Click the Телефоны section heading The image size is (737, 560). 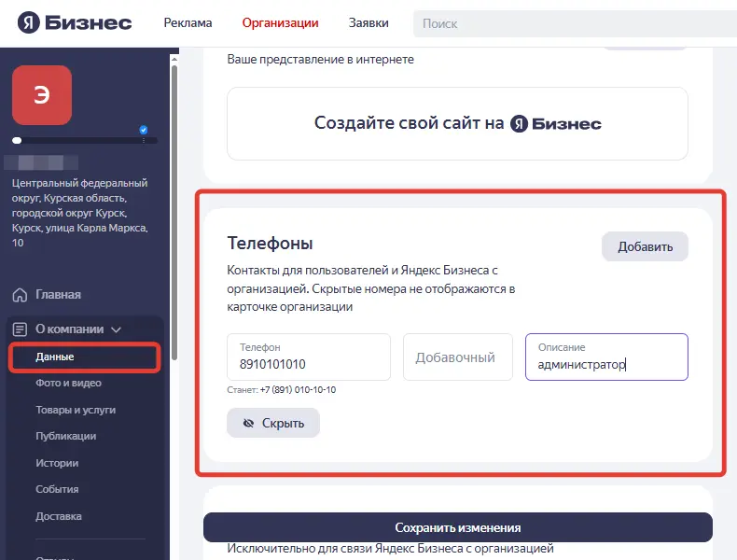(270, 243)
